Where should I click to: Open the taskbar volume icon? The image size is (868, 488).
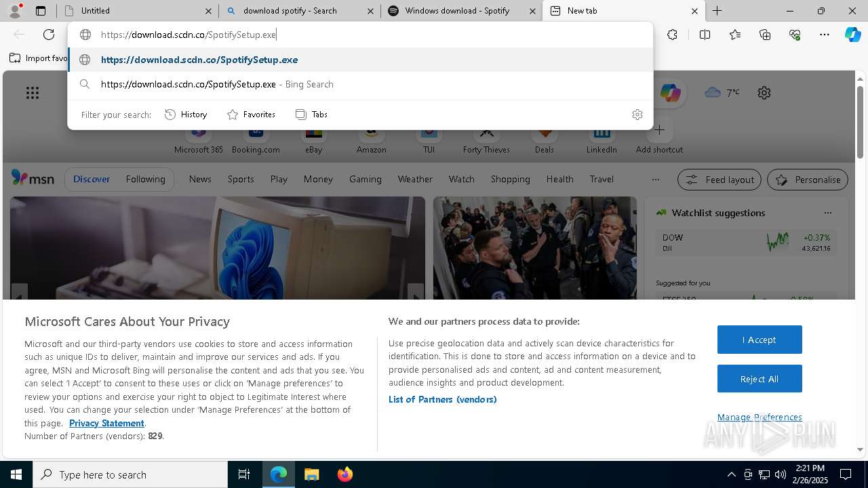click(x=780, y=474)
